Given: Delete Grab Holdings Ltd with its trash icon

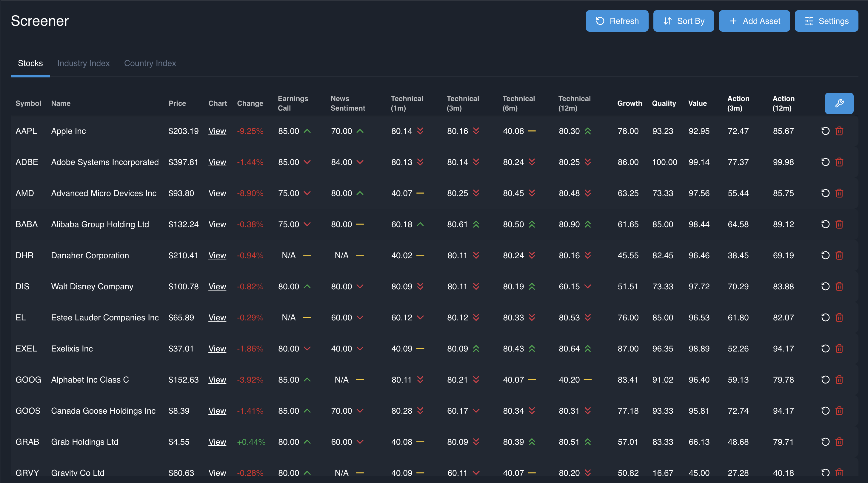Looking at the screenshot, I should 839,442.
